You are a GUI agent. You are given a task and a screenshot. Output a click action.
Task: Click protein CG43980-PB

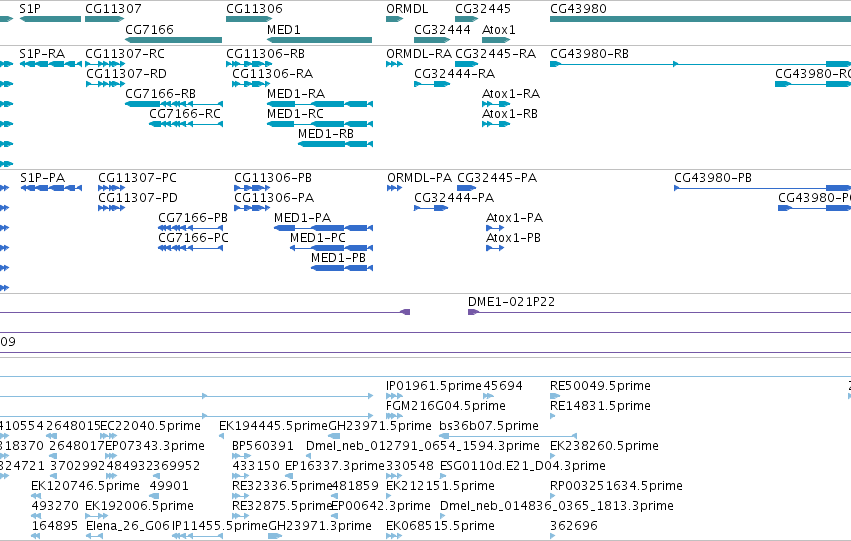coord(763,188)
